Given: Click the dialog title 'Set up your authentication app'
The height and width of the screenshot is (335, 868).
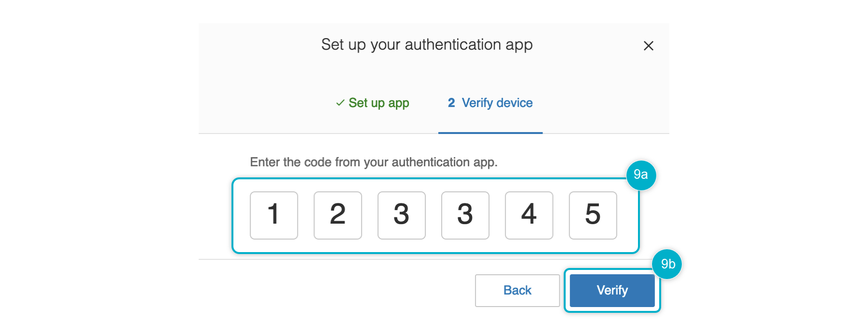Looking at the screenshot, I should [x=427, y=45].
